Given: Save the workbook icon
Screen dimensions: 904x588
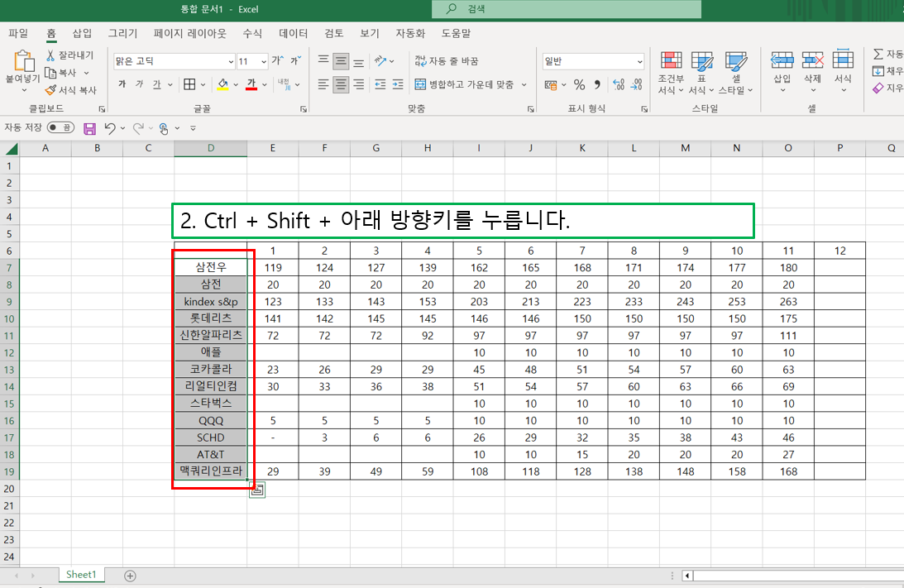Looking at the screenshot, I should pos(89,128).
